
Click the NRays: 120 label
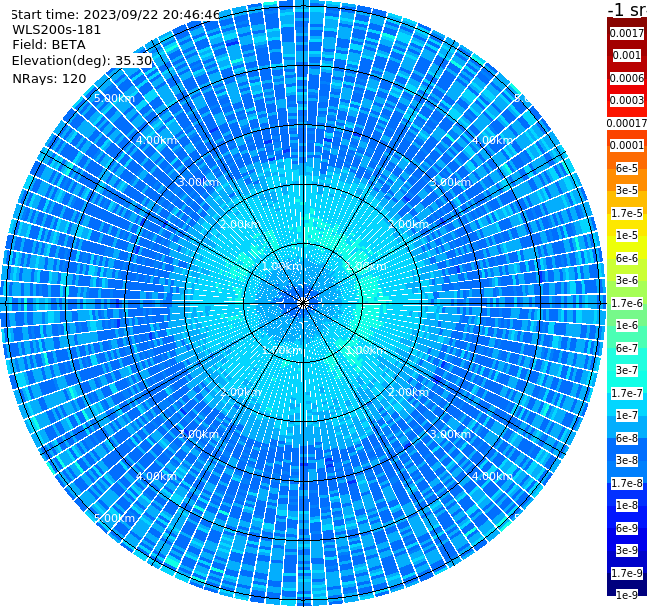click(49, 78)
